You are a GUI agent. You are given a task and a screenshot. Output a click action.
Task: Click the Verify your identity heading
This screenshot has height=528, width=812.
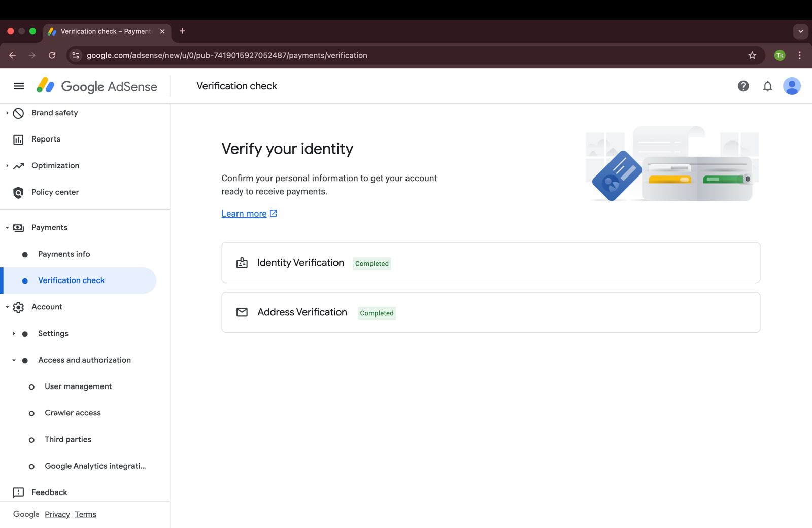click(287, 149)
